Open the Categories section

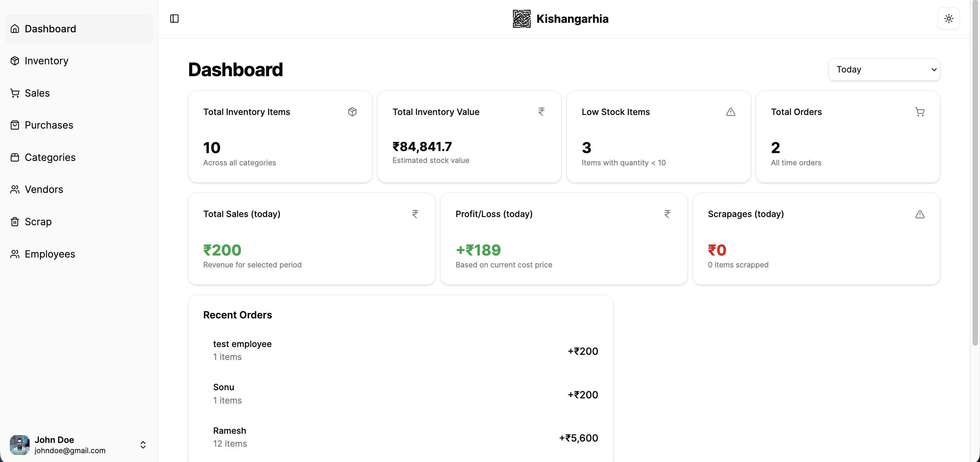pyautogui.click(x=49, y=157)
